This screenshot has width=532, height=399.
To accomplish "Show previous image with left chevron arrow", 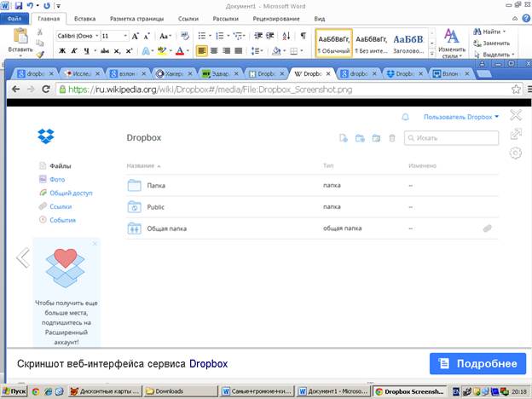I will (23, 257).
